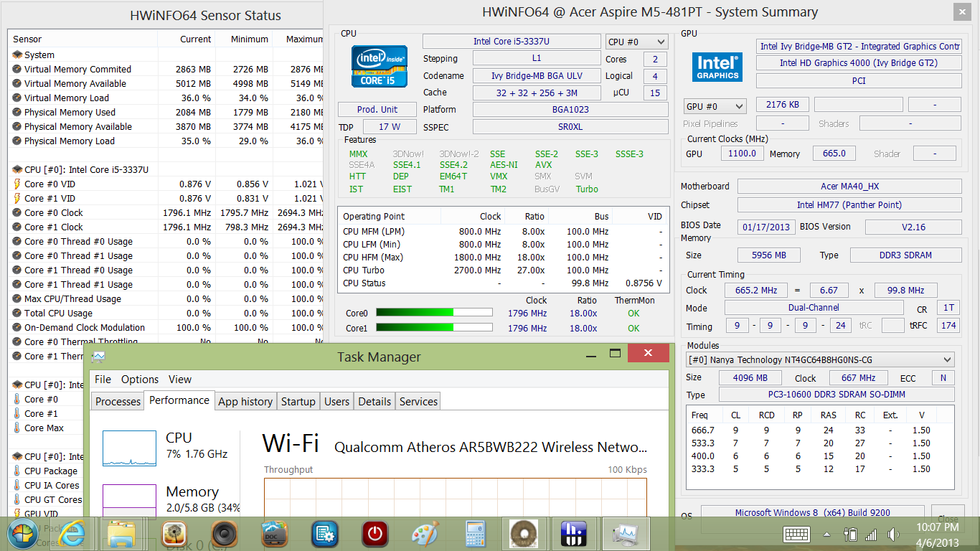Select the CPU performance graph thumbnail
This screenshot has width=980, height=551.
point(129,448)
